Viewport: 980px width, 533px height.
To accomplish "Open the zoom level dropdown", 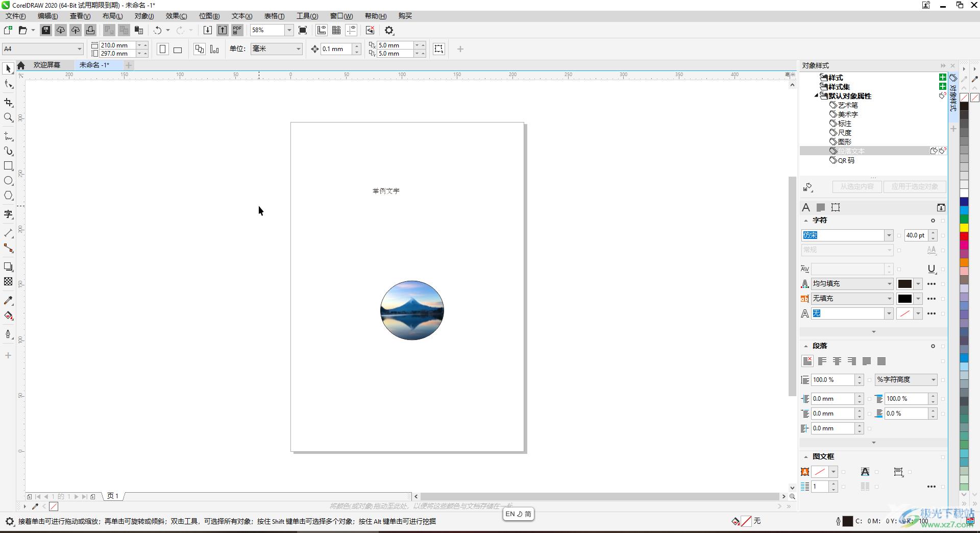I will coord(289,30).
